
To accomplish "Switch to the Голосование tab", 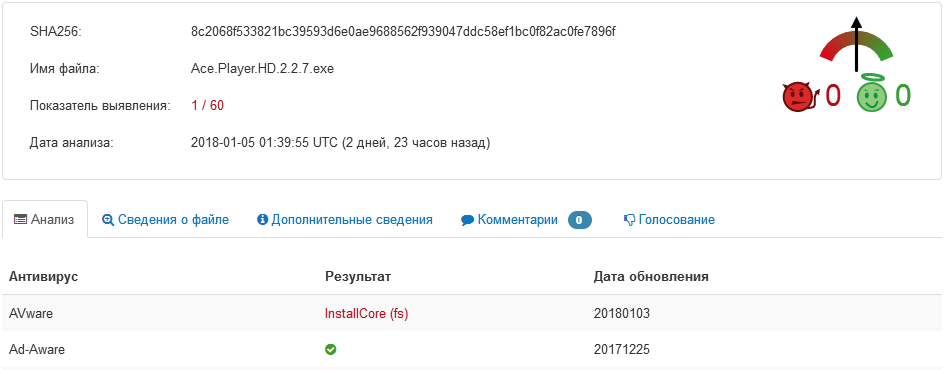I will tap(669, 220).
